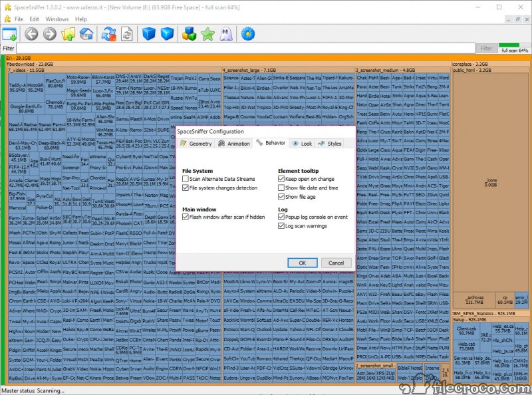Open the Windows menu
Image resolution: width=532 pixels, height=395 pixels.
(x=57, y=19)
